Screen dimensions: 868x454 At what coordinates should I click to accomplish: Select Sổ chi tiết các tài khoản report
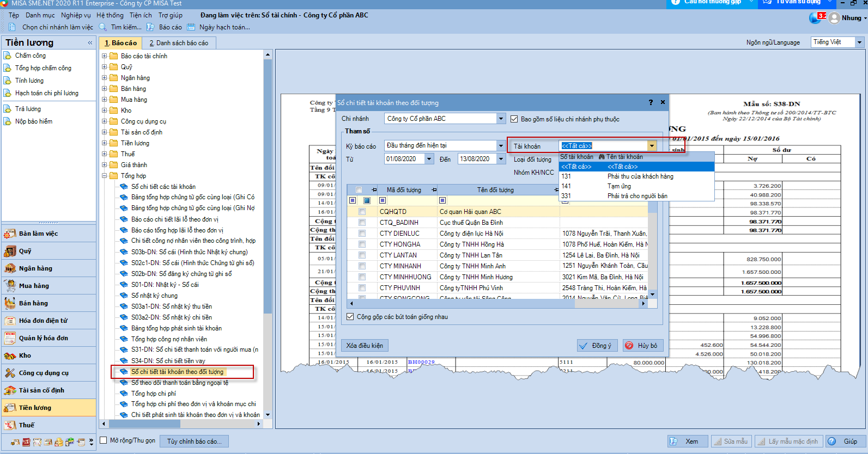(163, 187)
